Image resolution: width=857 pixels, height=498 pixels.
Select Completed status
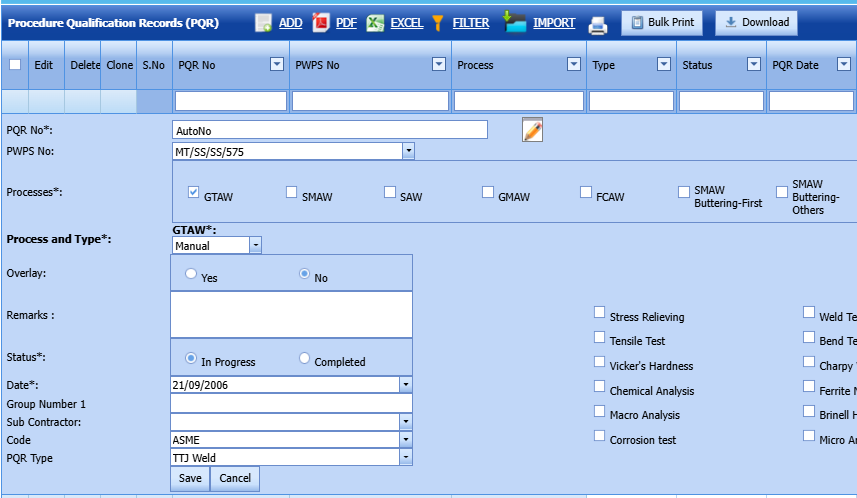(304, 358)
